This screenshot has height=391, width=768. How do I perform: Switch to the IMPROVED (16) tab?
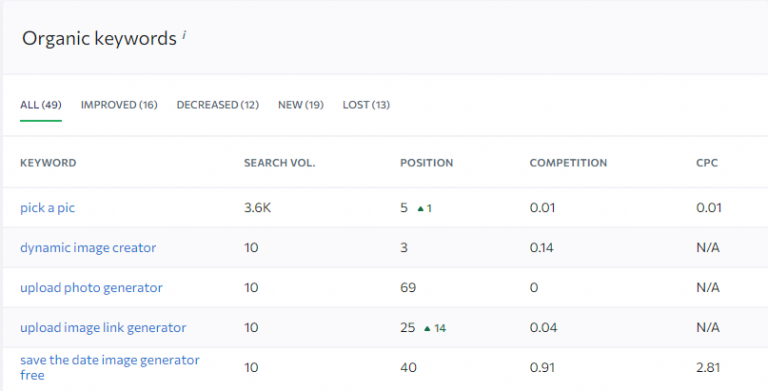[119, 105]
